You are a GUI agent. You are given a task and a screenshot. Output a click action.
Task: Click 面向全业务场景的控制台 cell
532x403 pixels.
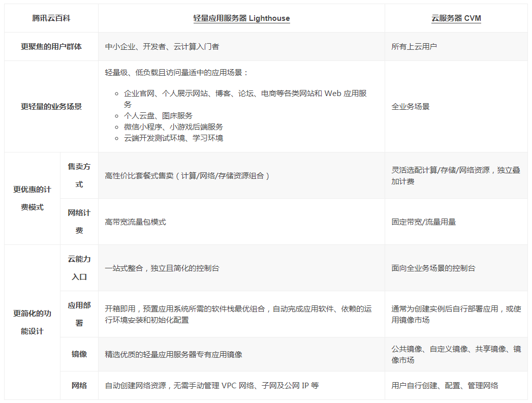456,268
